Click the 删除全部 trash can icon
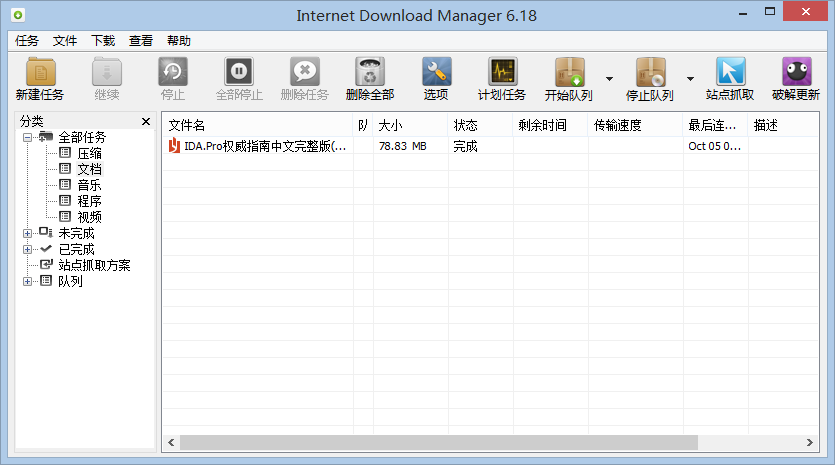The width and height of the screenshot is (835, 465). coord(370,72)
